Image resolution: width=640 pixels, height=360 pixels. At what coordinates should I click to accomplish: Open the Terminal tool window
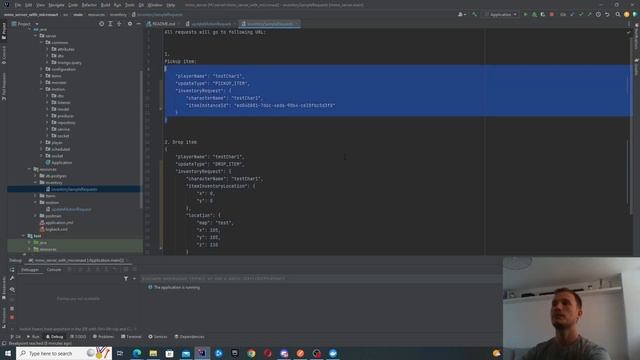(131, 337)
